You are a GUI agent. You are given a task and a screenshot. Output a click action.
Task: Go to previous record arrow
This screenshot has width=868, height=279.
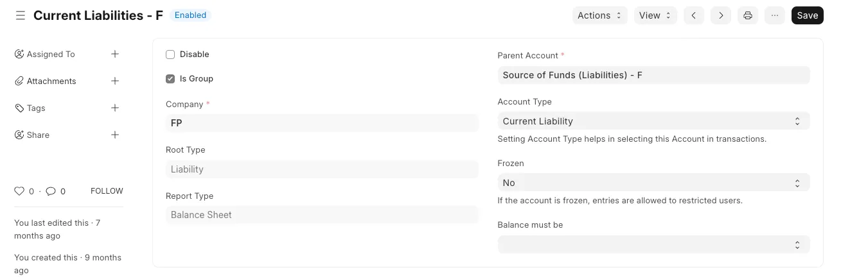point(694,15)
